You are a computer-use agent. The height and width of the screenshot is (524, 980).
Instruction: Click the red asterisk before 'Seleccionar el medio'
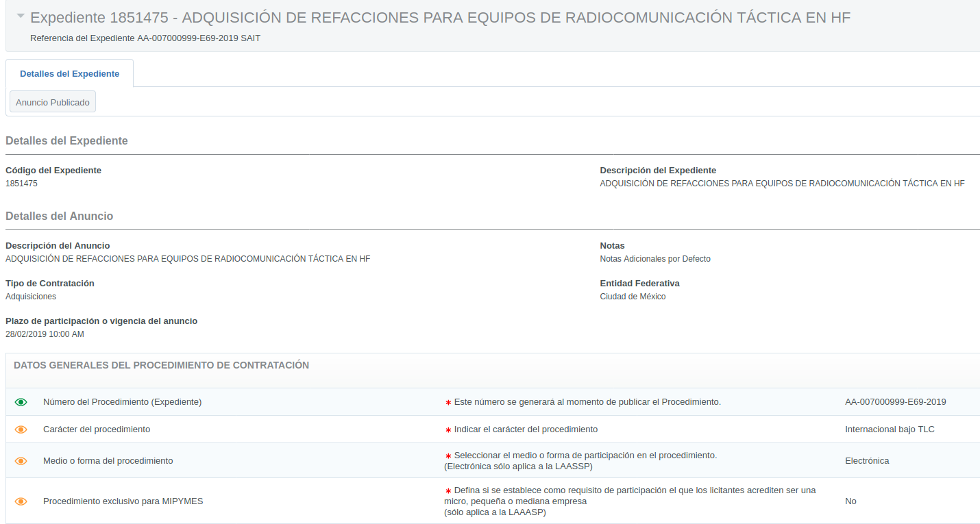coord(448,456)
